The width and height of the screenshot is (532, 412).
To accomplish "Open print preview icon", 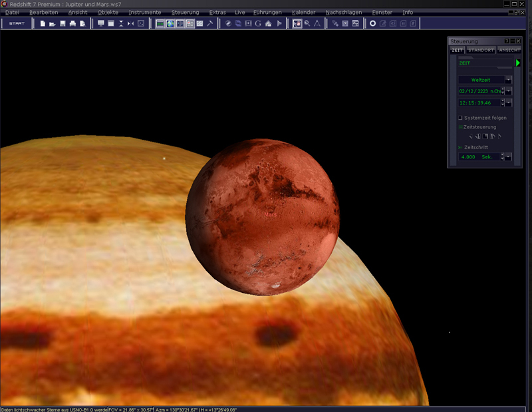I will (82, 23).
